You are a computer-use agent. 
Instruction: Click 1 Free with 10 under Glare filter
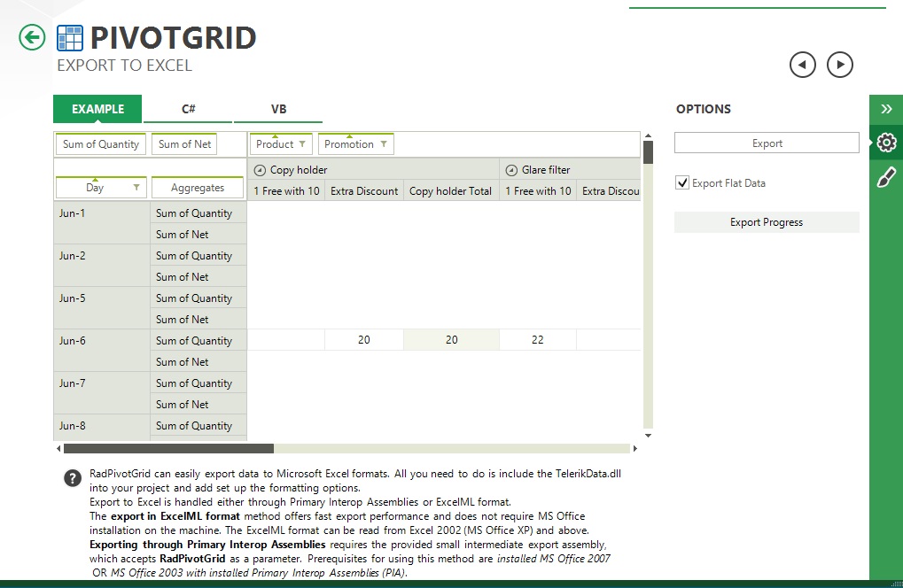(x=538, y=191)
